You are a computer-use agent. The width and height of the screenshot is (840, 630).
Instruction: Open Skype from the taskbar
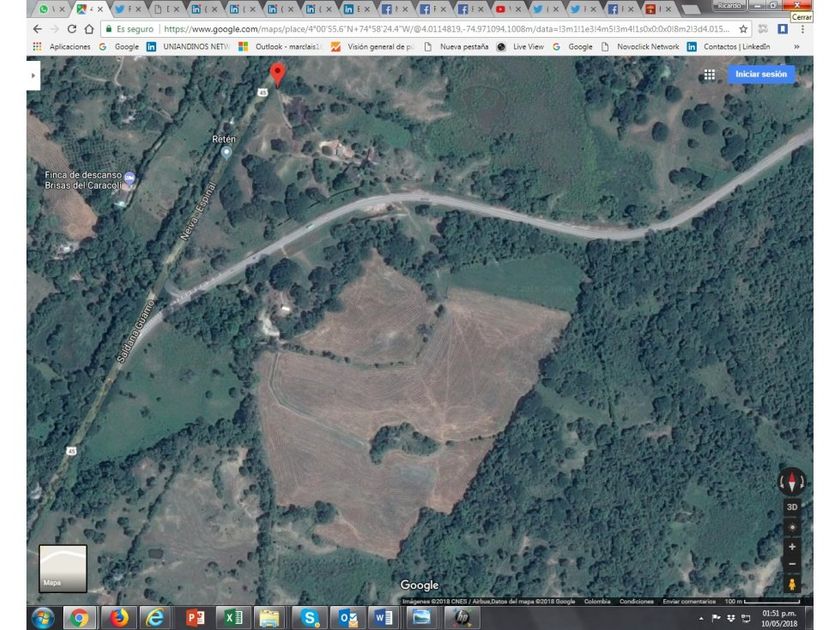coord(309,618)
